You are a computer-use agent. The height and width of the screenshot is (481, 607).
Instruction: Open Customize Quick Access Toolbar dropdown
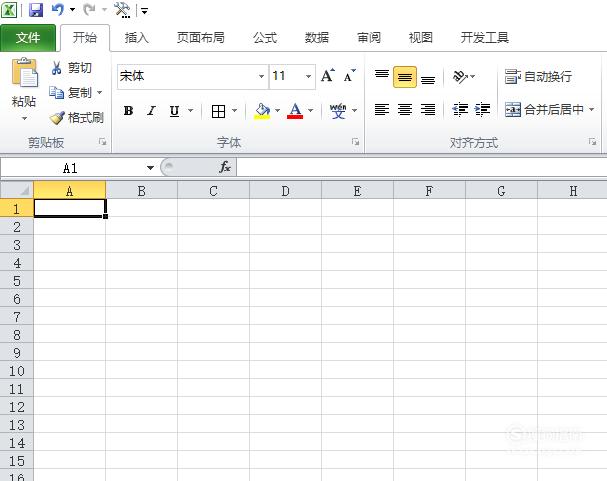pos(144,11)
